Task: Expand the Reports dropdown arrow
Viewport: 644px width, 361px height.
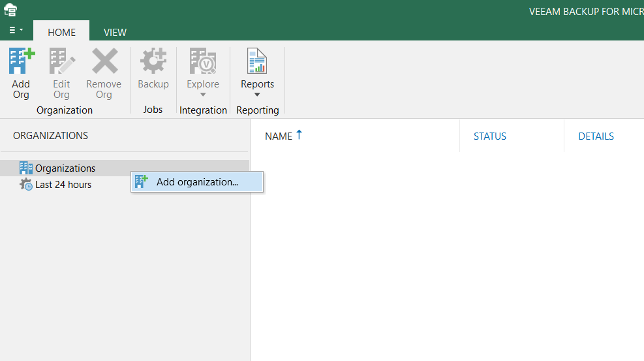Action: 257,95
